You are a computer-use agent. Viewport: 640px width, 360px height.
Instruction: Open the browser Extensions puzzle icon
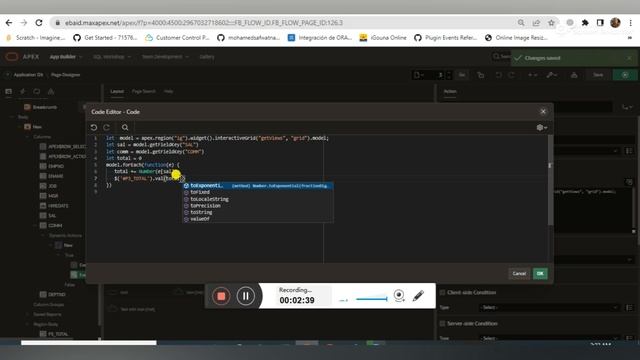pos(585,23)
